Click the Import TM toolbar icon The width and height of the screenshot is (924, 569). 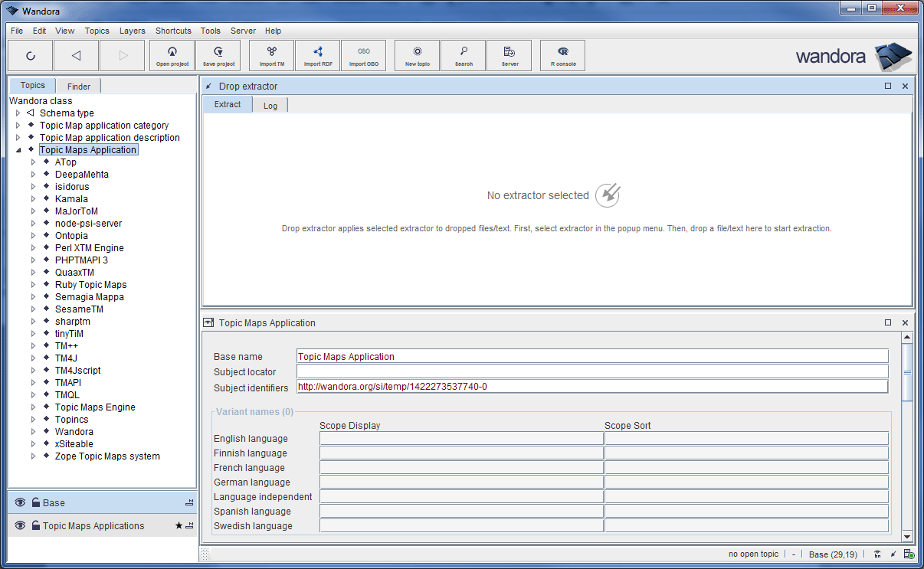click(x=272, y=55)
